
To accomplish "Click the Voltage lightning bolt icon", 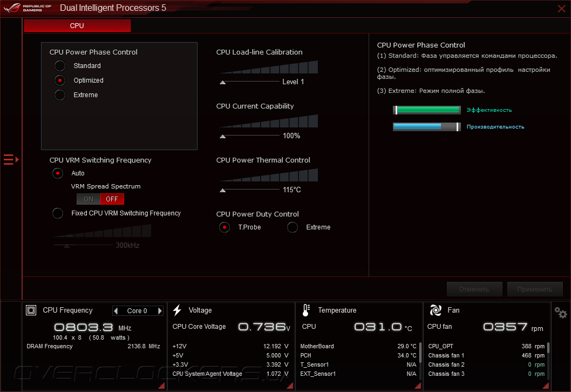I will click(x=177, y=310).
